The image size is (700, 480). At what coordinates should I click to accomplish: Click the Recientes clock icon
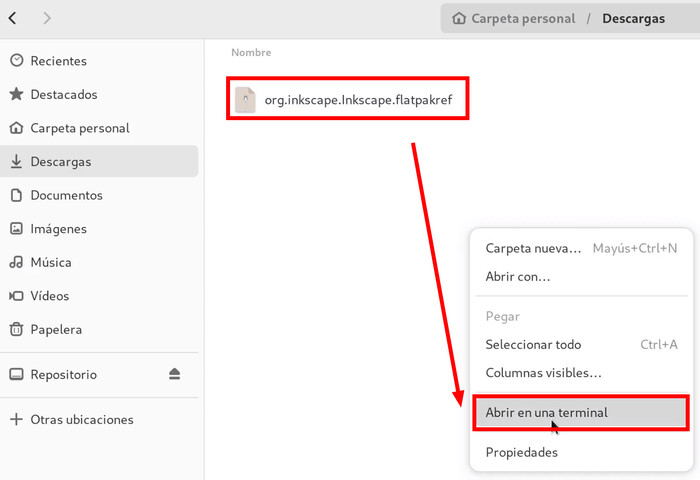[x=17, y=60]
